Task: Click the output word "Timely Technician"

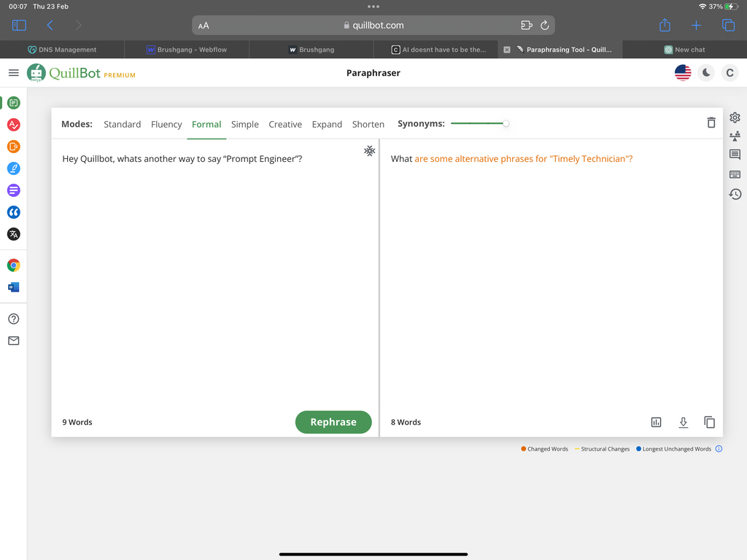Action: (x=589, y=158)
